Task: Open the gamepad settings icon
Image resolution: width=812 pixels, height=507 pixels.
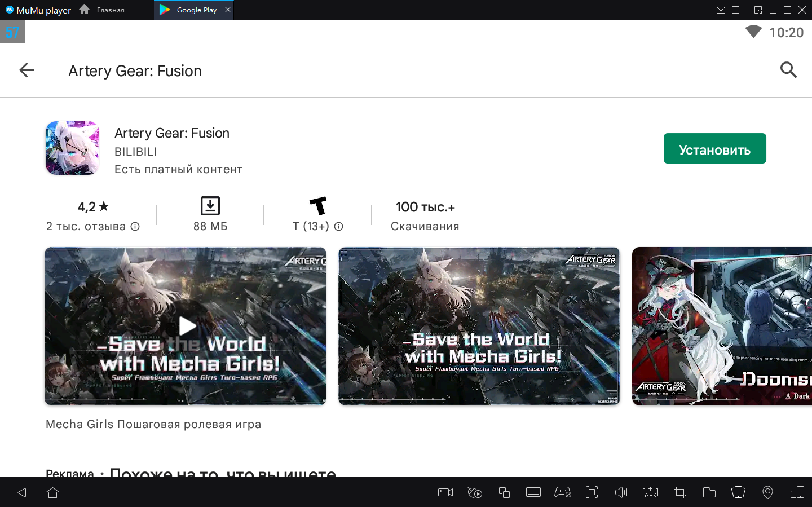Action: click(562, 492)
